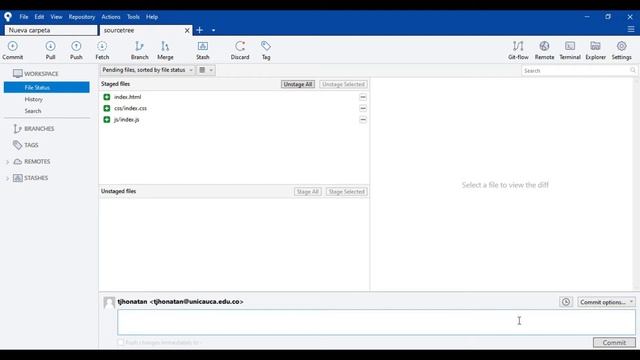Image resolution: width=640 pixels, height=360 pixels.
Task: Open the hamburger menu icon
Action: coord(631,29)
